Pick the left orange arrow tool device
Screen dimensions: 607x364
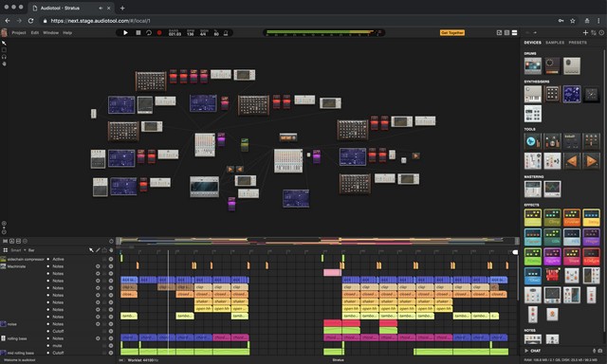[x=572, y=161]
